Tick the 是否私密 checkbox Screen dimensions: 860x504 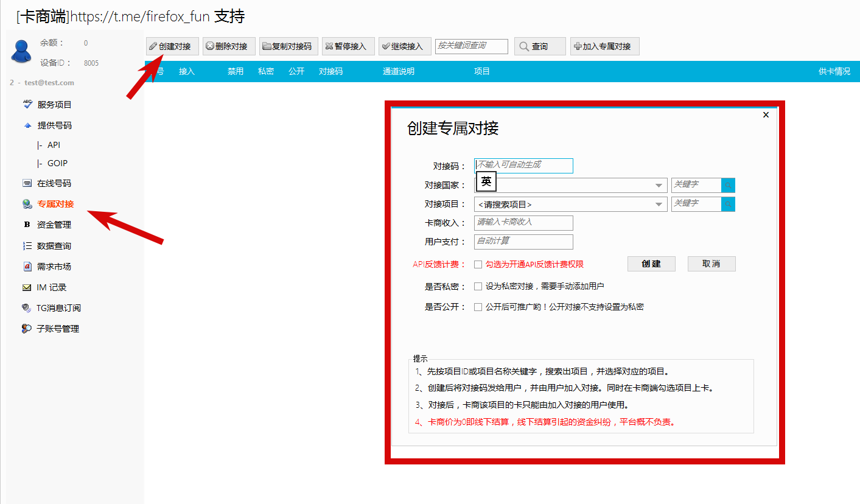pos(478,286)
